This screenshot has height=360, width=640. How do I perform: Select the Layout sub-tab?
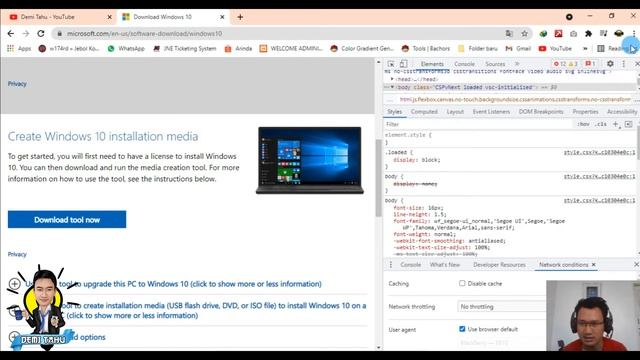pyautogui.click(x=455, y=111)
